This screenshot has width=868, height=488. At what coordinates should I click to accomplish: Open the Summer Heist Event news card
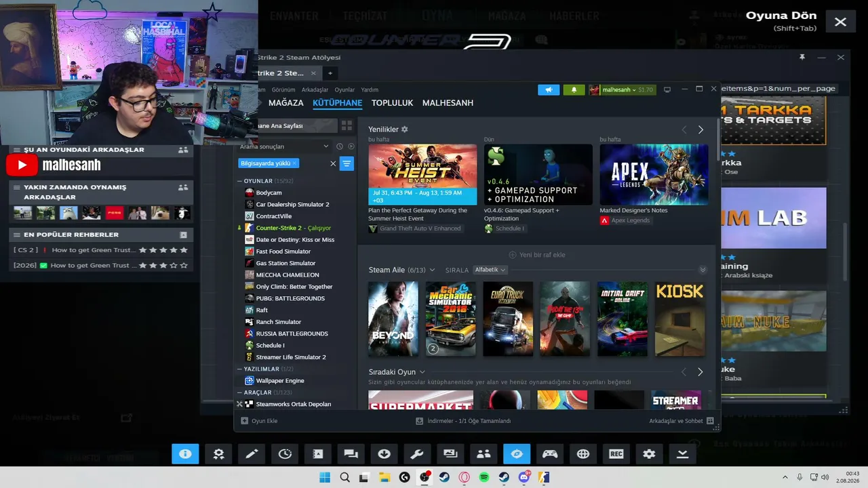click(422, 175)
